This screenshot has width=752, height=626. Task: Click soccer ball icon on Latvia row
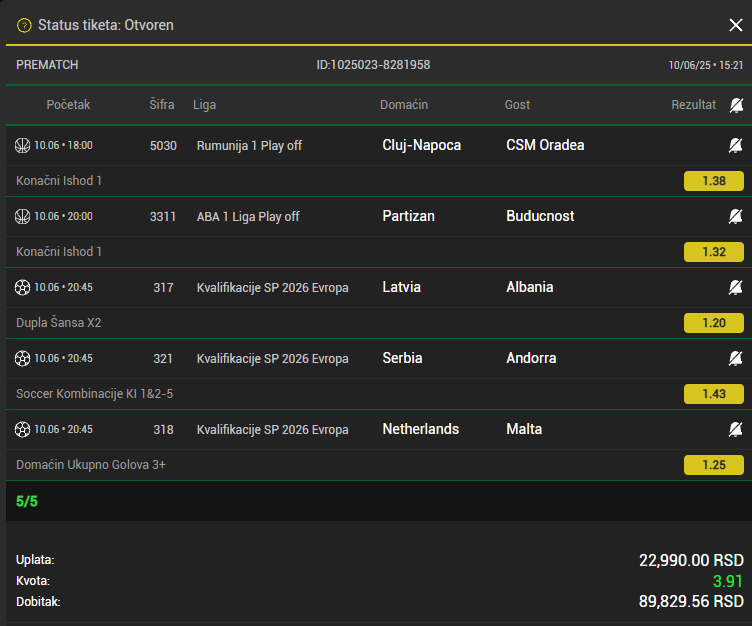[22, 287]
